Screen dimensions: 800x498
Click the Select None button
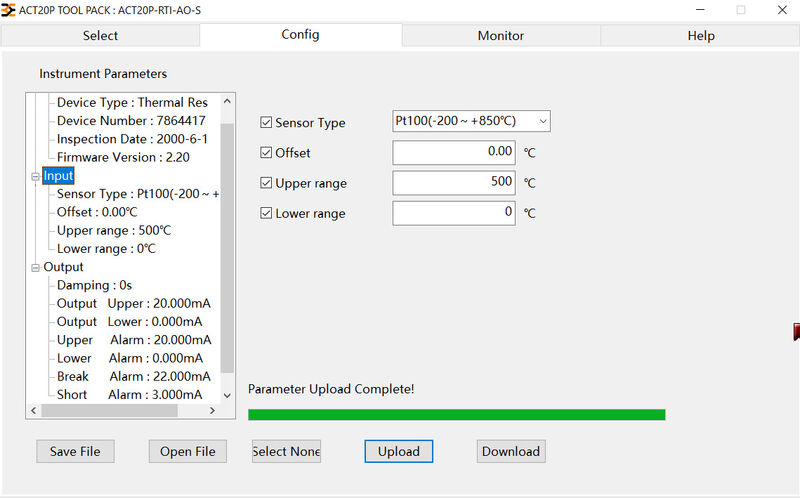click(x=286, y=451)
